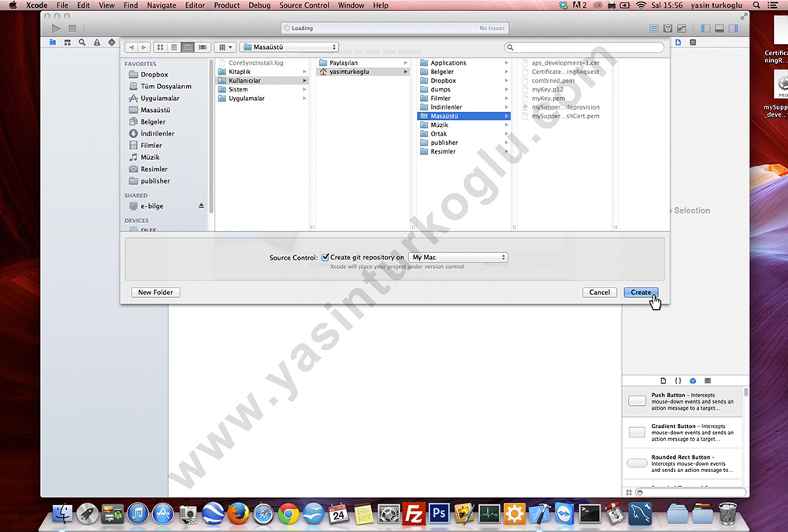Switch file browser to column view
Image resolution: width=788 pixels, height=532 pixels.
[x=188, y=47]
